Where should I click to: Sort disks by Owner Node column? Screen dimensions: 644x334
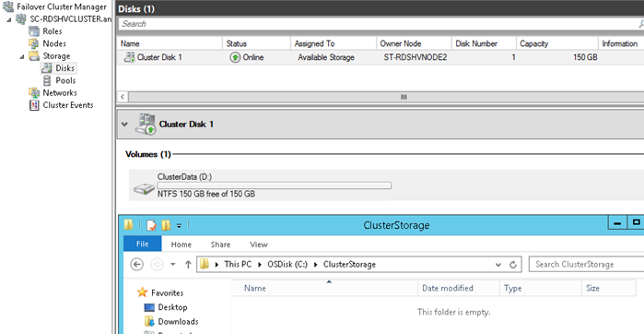(x=415, y=43)
